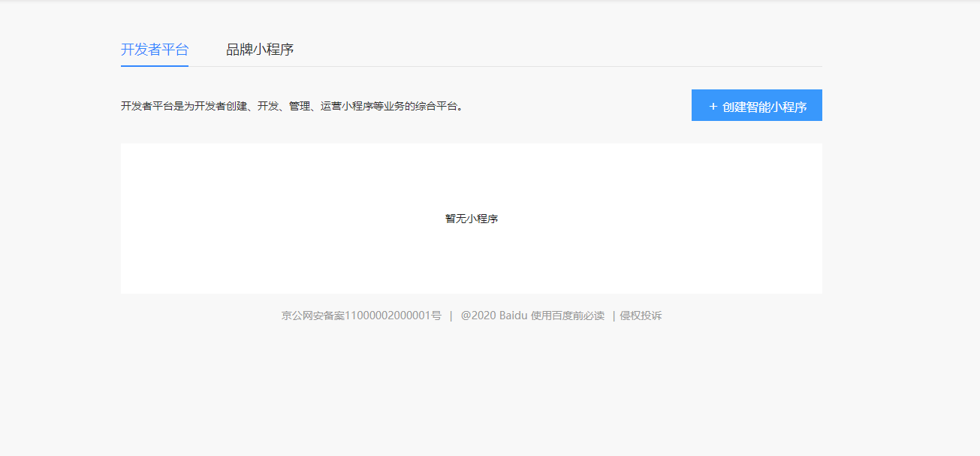
Task: Open the 侵权投诉 link in the footer
Action: 641,316
